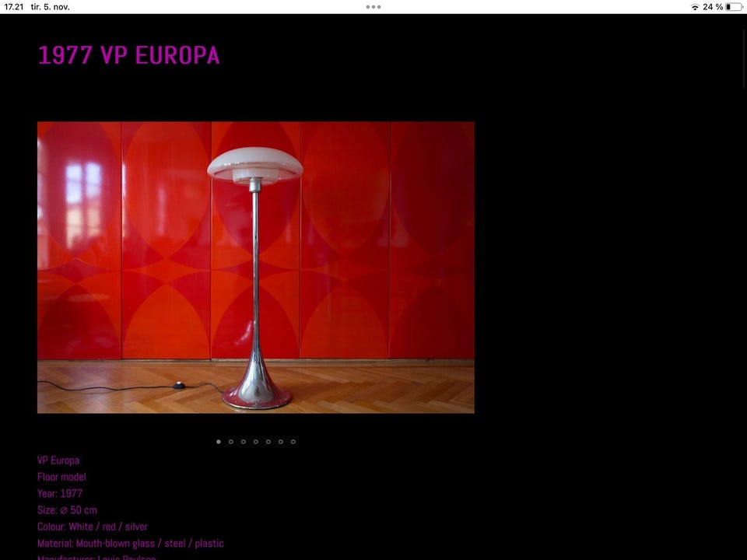
Task: Click the 1977 VP EUROPA heading
Action: coord(128,54)
